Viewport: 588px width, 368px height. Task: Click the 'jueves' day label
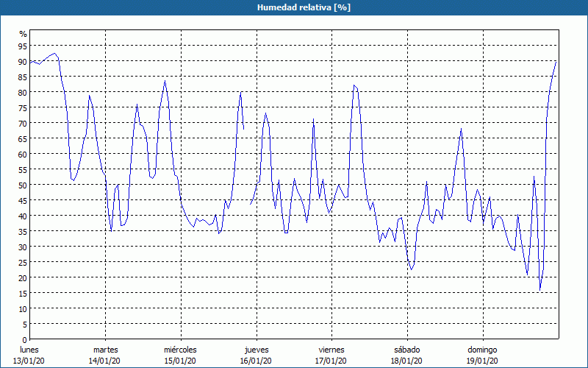tap(257, 350)
